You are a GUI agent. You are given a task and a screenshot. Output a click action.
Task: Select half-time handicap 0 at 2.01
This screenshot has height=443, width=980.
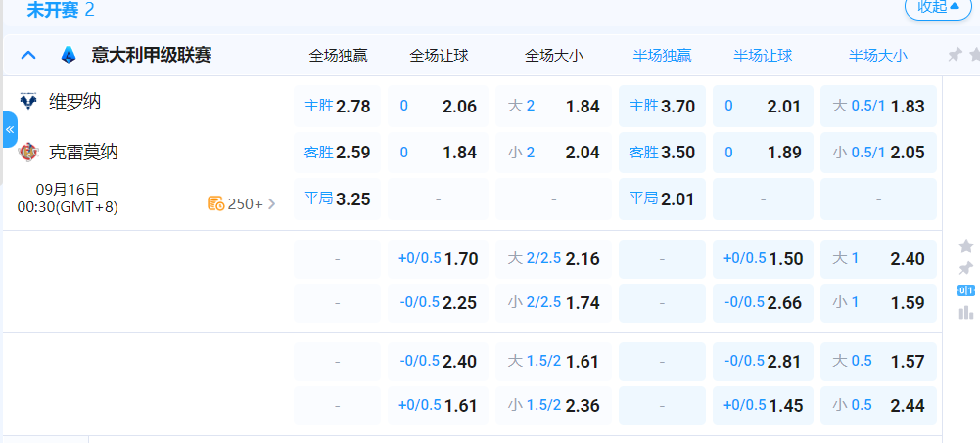tap(763, 106)
